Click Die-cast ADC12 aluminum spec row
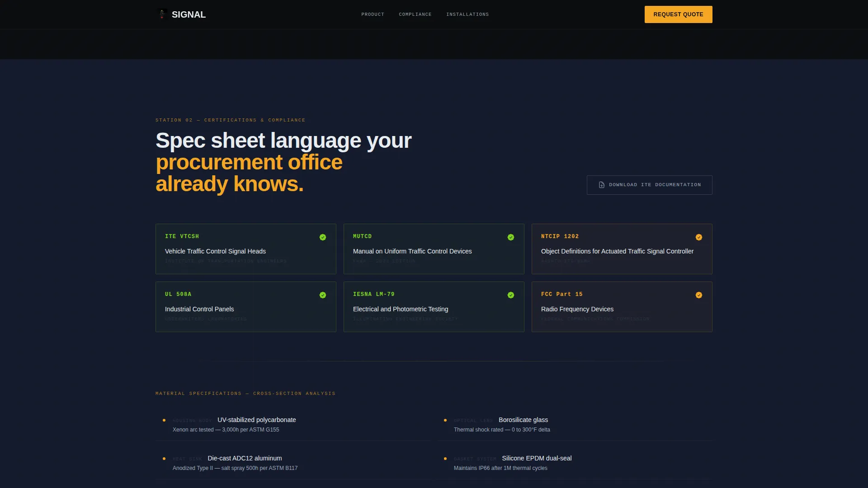The image size is (868, 488). pyautogui.click(x=293, y=463)
